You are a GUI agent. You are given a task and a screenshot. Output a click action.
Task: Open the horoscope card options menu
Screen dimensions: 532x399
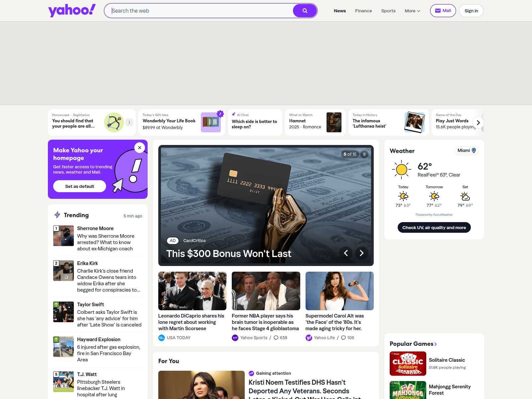(129, 122)
